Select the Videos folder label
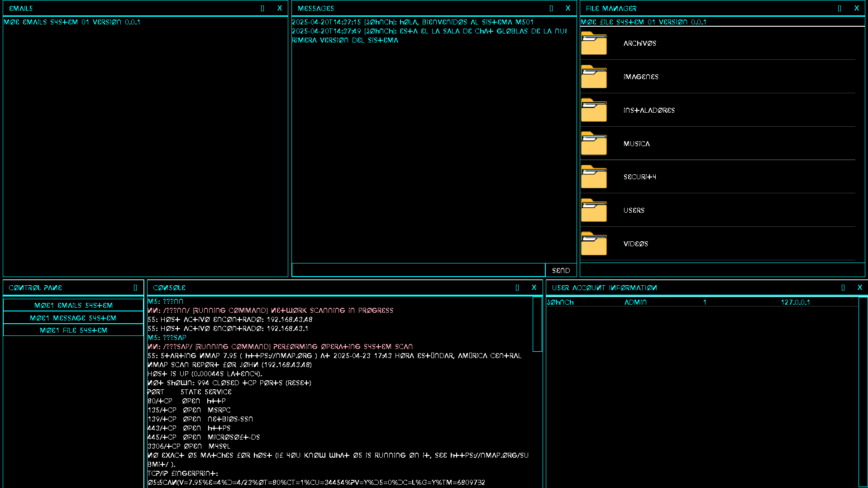Image resolution: width=868 pixels, height=488 pixels. 635,244
